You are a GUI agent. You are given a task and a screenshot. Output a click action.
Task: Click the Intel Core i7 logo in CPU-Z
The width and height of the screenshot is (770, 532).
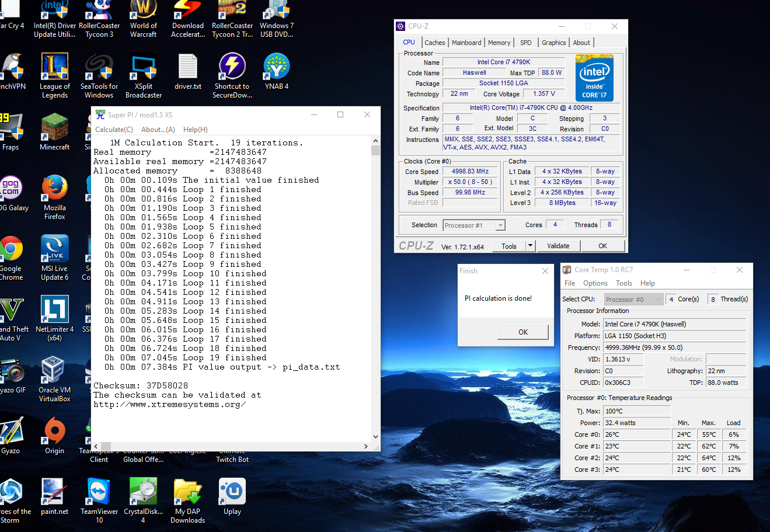tap(594, 78)
